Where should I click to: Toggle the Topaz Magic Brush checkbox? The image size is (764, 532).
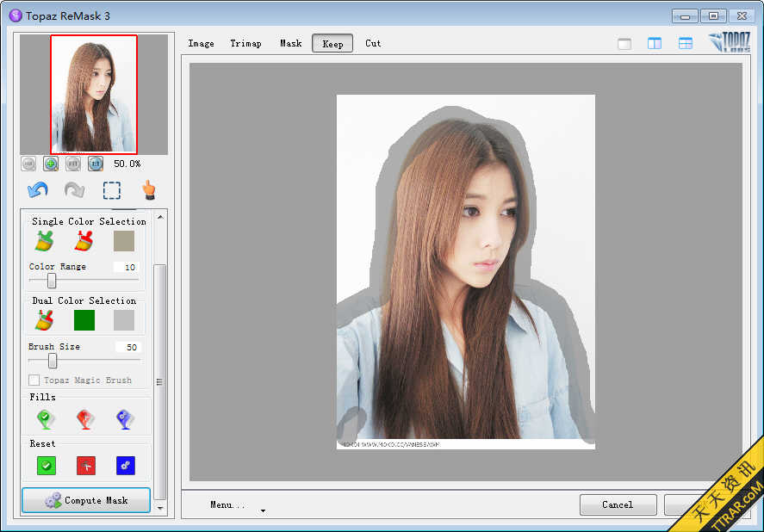34,380
